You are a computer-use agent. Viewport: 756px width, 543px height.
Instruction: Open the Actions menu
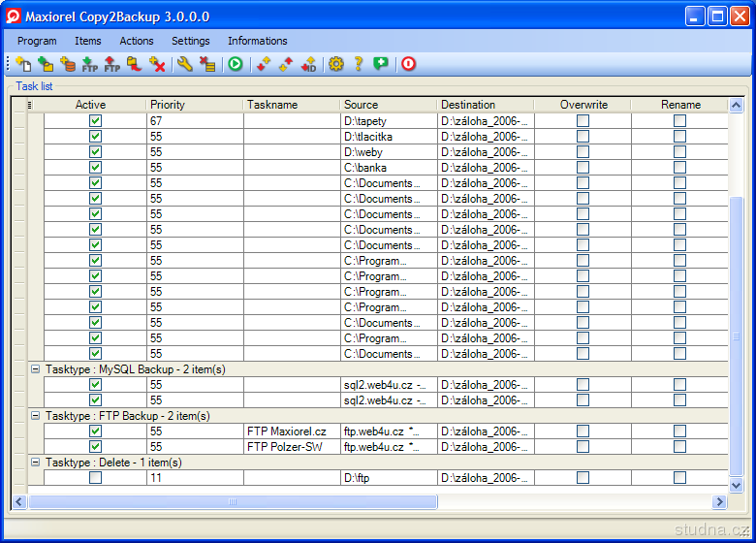tap(137, 41)
